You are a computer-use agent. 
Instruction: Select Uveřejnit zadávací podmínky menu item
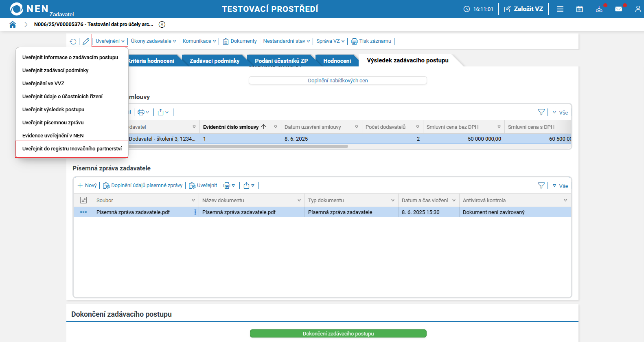pos(72,71)
